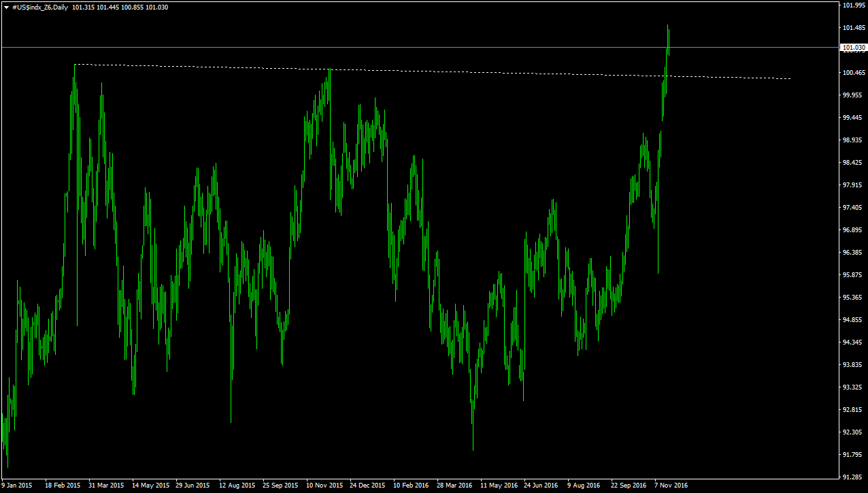Click the 12 Aug 2015 date label
This screenshot has width=868, height=493.
click(x=237, y=486)
